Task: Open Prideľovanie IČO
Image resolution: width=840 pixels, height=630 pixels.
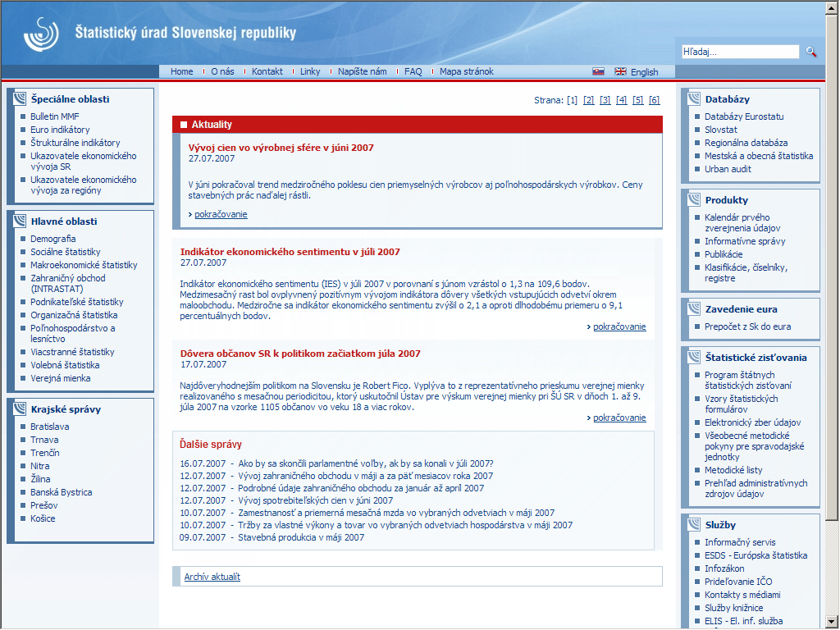Action: coord(739,582)
